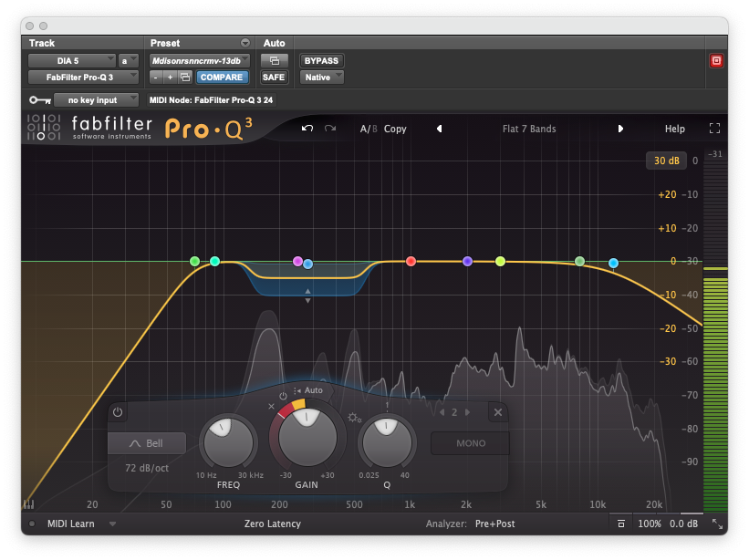The image size is (749, 560).
Task: Click the FREQ knob
Action: pos(228,442)
